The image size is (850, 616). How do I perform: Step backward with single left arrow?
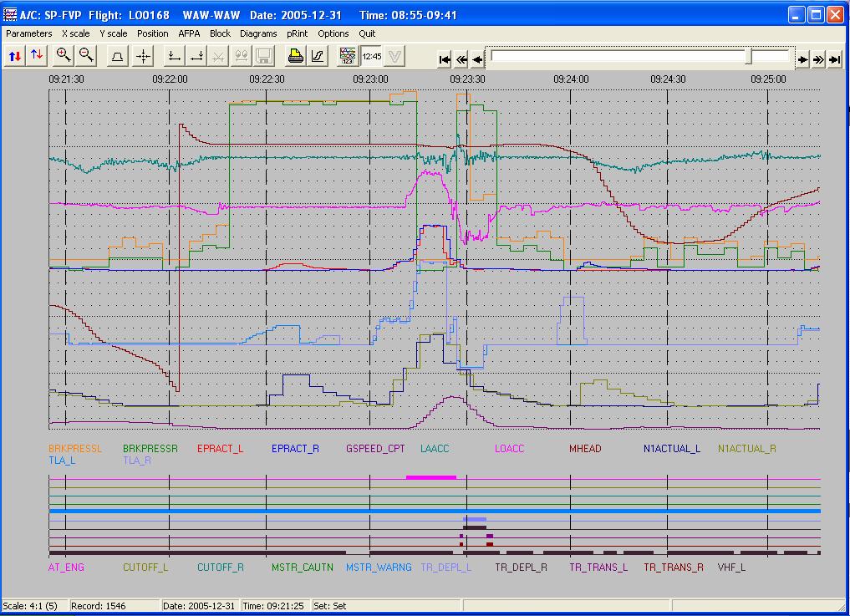pyautogui.click(x=477, y=59)
